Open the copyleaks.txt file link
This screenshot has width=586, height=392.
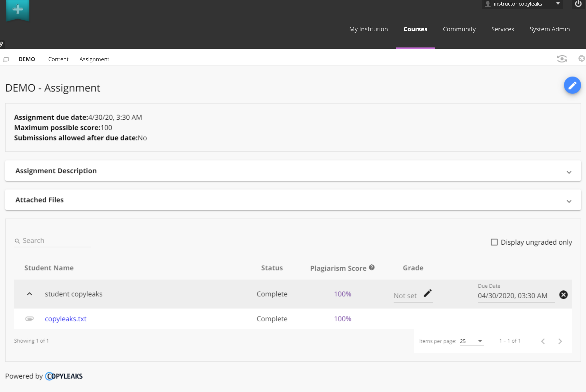coord(65,319)
